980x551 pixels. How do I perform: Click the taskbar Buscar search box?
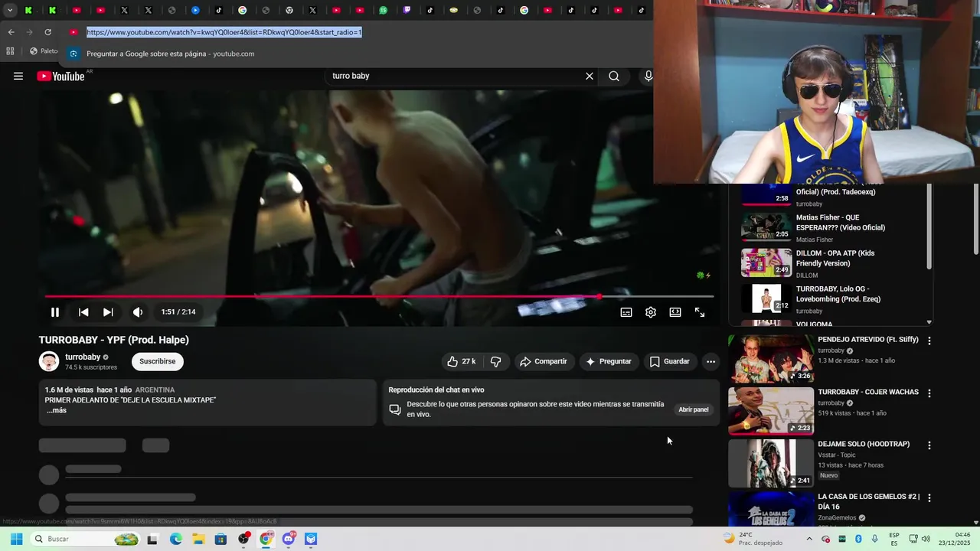click(x=86, y=539)
